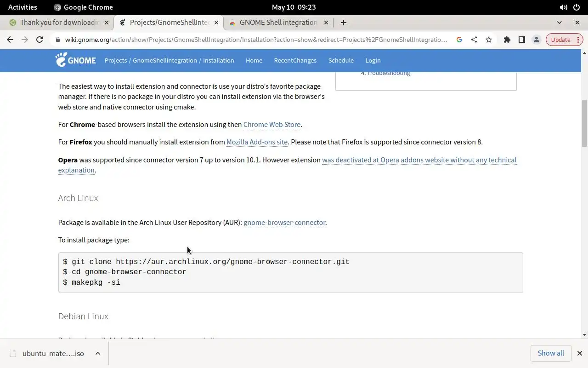Viewport: 588px width, 368px height.
Task: Click the Login link
Action: 373,60
